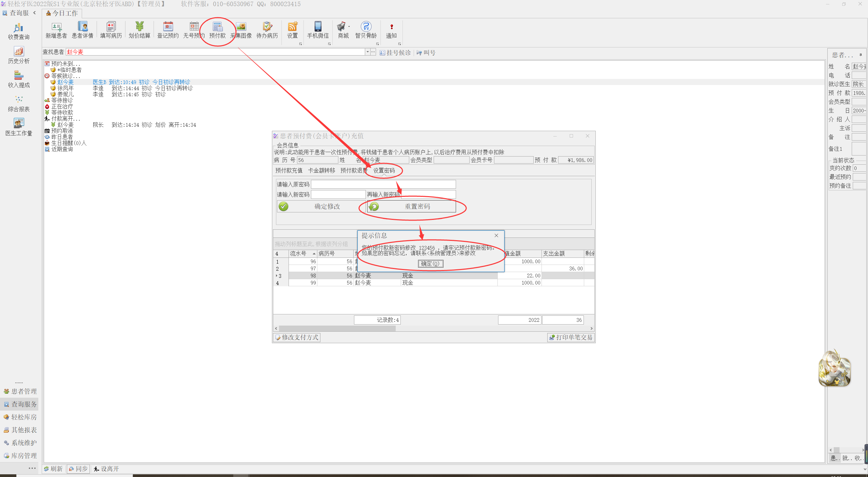
Task: Sort by the 流水号 column header
Action: click(x=303, y=253)
